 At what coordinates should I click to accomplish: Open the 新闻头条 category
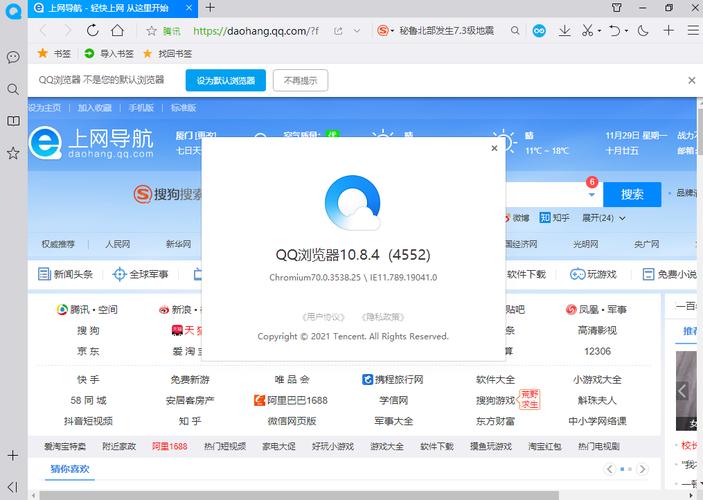[x=65, y=274]
